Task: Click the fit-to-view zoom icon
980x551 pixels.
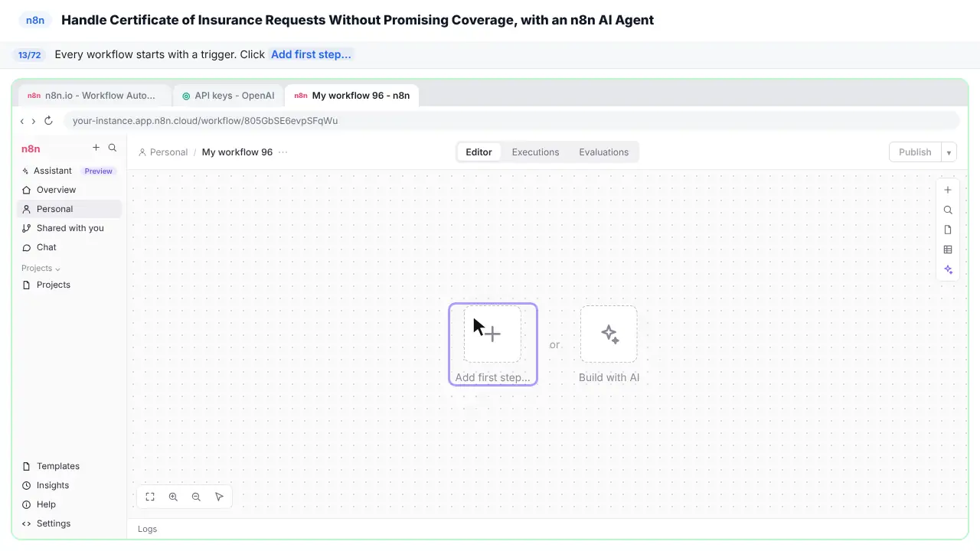Action: tap(150, 497)
